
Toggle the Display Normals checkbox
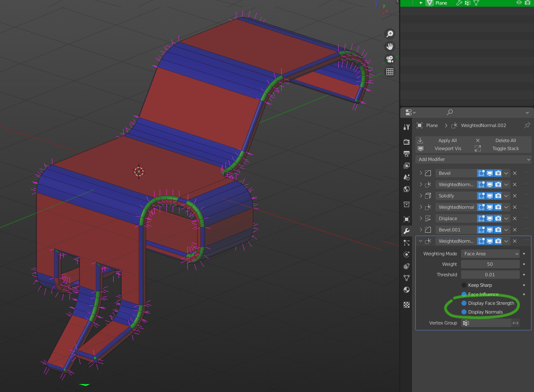click(x=464, y=312)
